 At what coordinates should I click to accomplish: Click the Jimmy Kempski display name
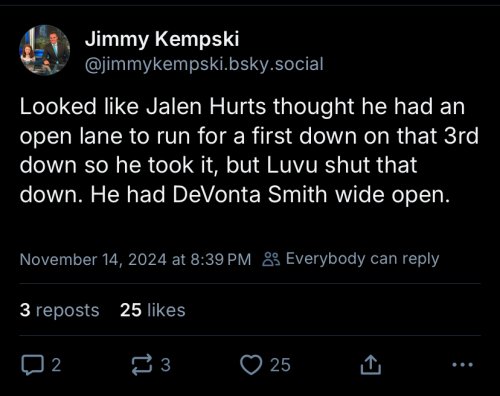pos(162,39)
